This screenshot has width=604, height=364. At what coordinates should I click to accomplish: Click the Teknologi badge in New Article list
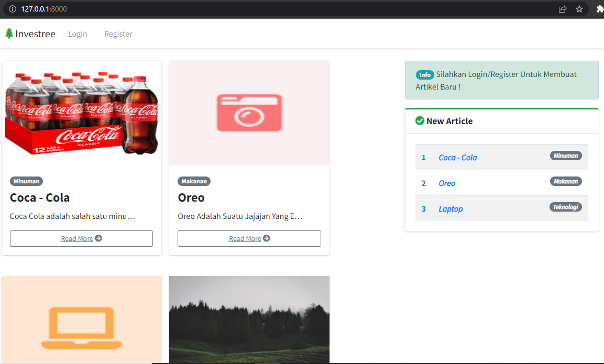click(x=565, y=207)
